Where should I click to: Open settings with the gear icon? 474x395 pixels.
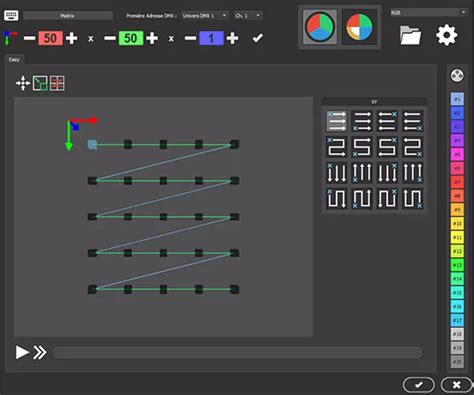pos(446,35)
